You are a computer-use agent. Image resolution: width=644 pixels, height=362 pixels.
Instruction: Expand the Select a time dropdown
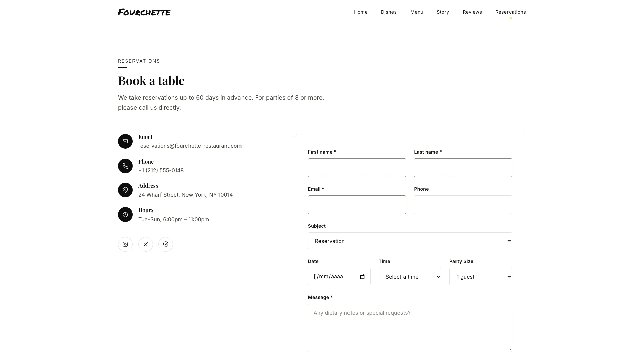coord(410,277)
